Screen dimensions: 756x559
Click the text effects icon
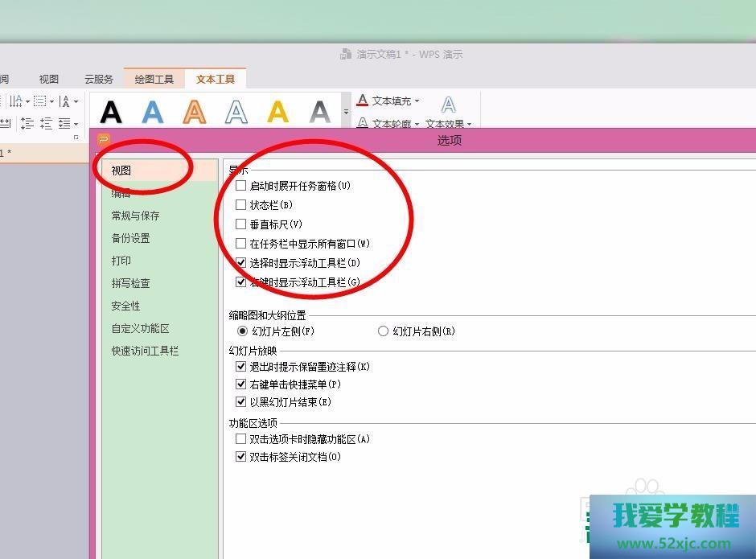448,105
